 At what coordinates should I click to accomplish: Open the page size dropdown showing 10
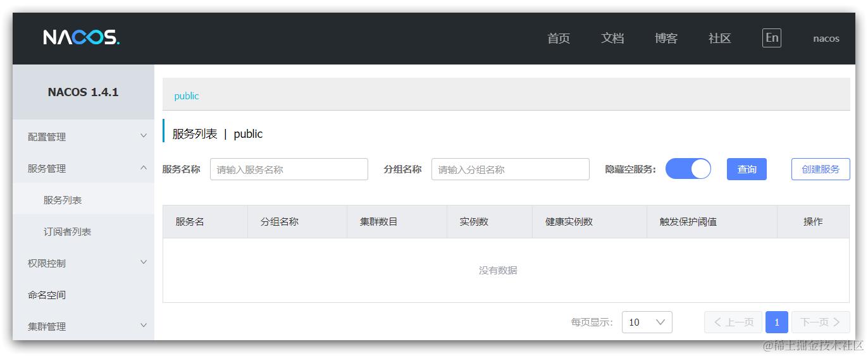click(647, 322)
